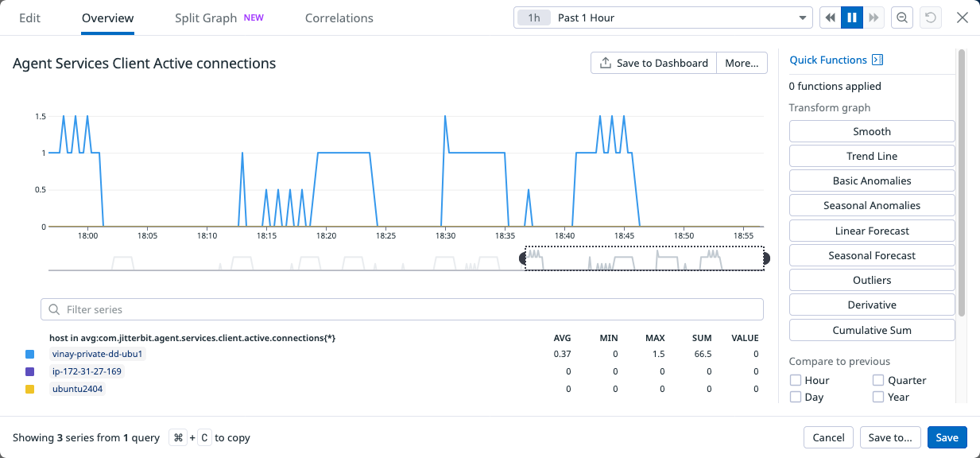Open the Save to... options
Screen dimensions: 980x458
pyautogui.click(x=890, y=437)
